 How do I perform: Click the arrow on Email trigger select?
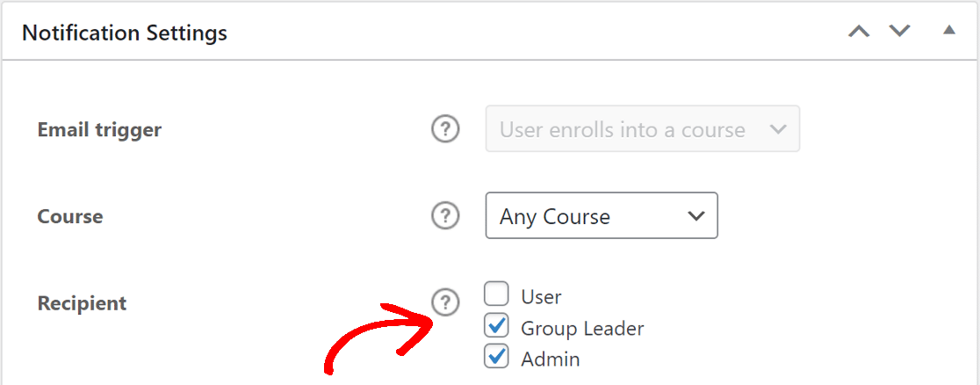click(777, 130)
